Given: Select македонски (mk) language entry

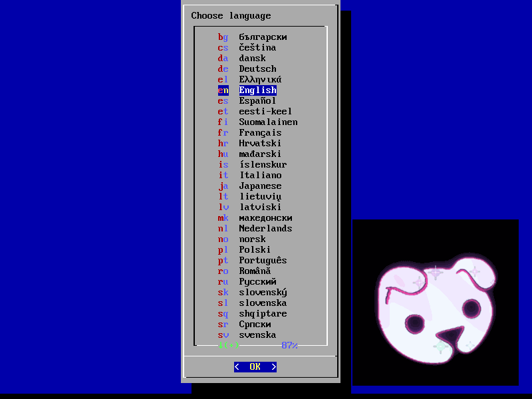Looking at the screenshot, I should pos(255,218).
